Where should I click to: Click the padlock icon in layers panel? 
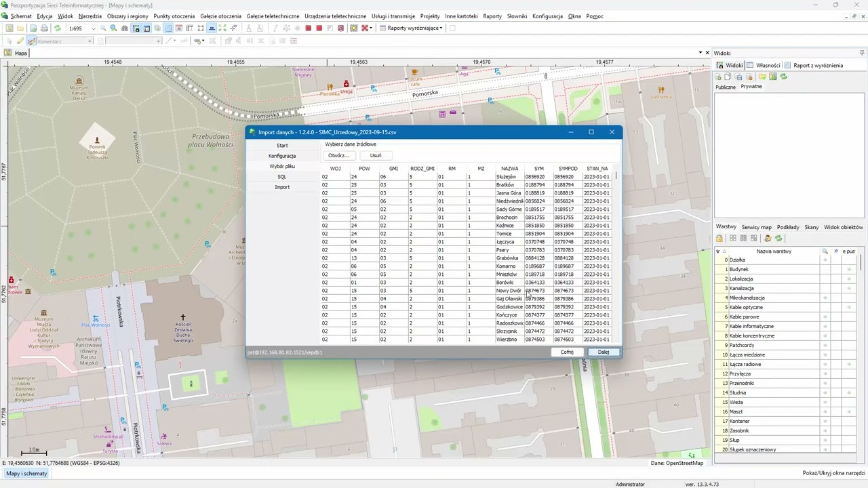tap(719, 239)
